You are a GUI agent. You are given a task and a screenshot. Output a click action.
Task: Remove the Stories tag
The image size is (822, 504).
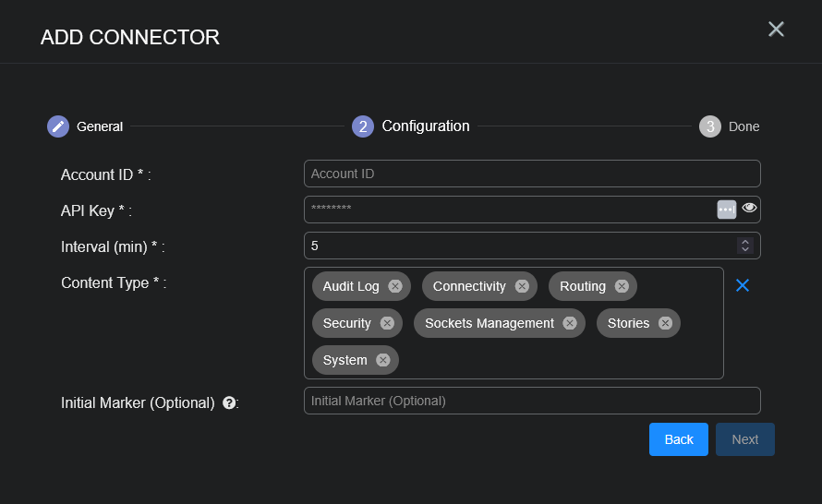(665, 323)
